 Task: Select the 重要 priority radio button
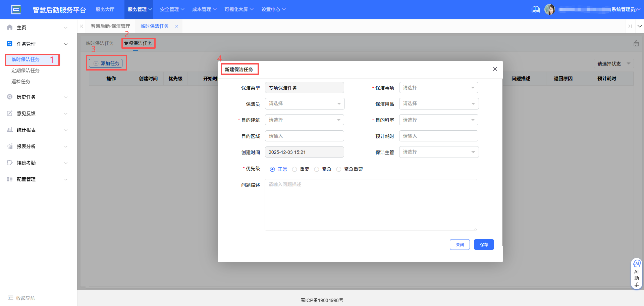click(x=294, y=169)
